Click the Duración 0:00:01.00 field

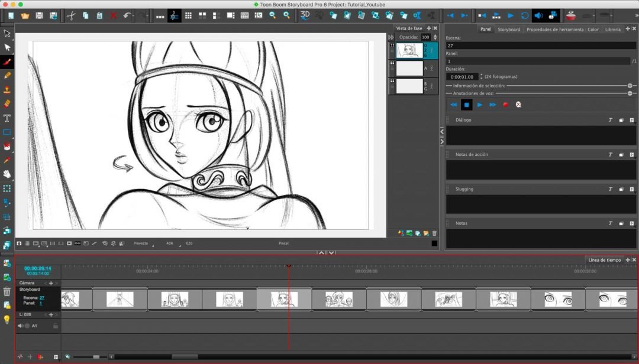(x=461, y=77)
